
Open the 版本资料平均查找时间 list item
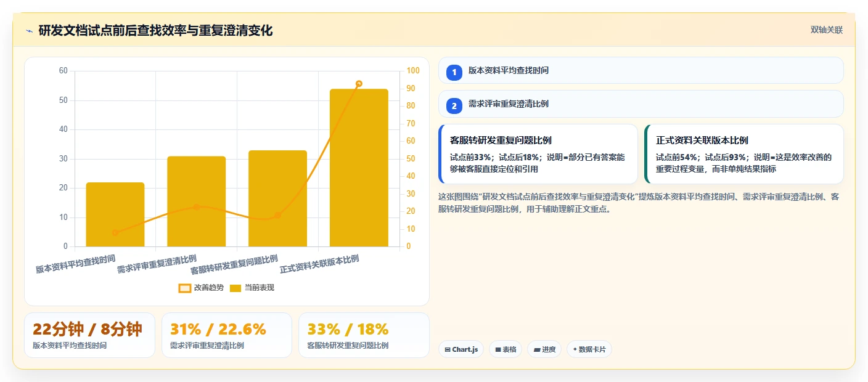(641, 70)
